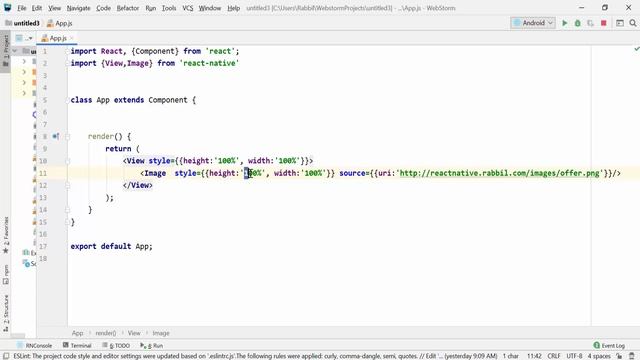Toggle the Structure tool window side tab
Screen dimensions: 640x360
pyautogui.click(x=6, y=313)
